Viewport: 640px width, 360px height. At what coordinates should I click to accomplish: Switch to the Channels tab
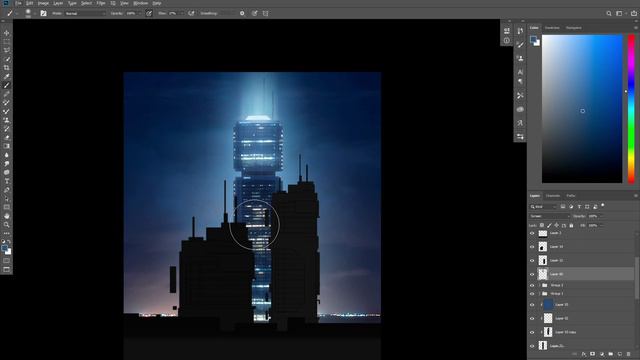click(x=553, y=196)
